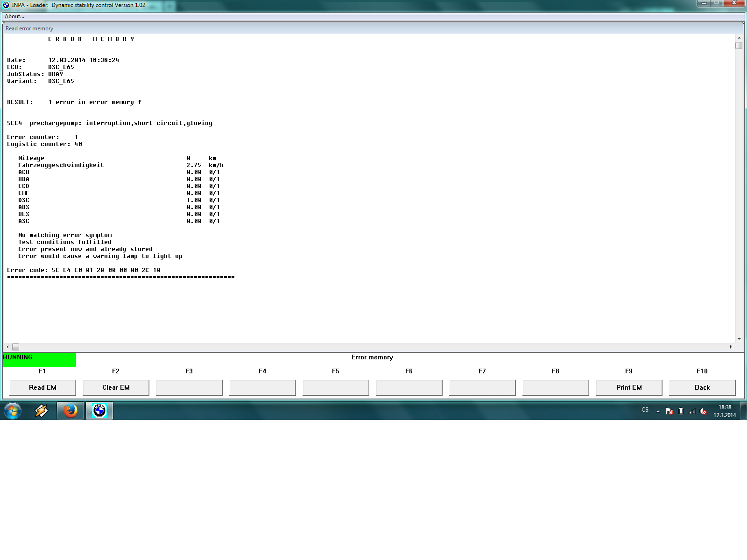747x560 pixels.
Task: Click the 'E R R O R M E M O R Y' heading
Action: pos(91,39)
